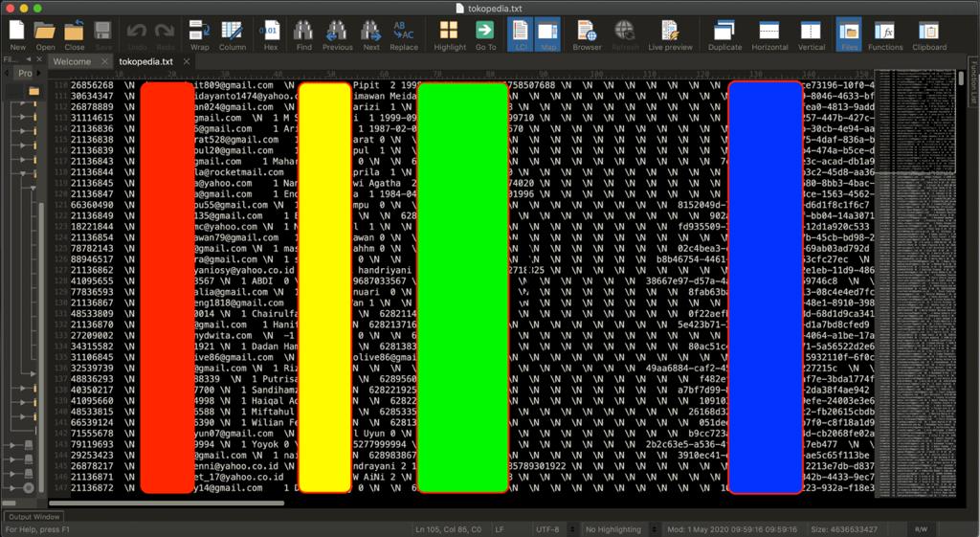Click the Go To icon
The height and width of the screenshot is (537, 980).
[485, 34]
